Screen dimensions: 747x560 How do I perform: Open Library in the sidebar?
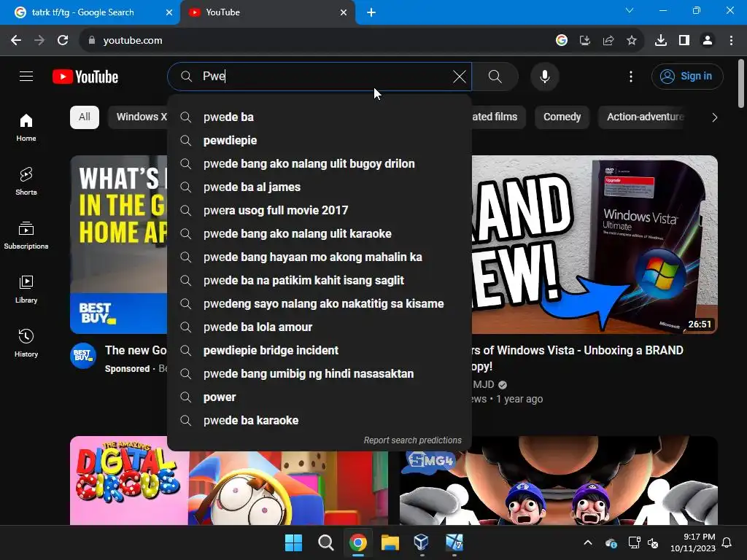[x=26, y=289]
